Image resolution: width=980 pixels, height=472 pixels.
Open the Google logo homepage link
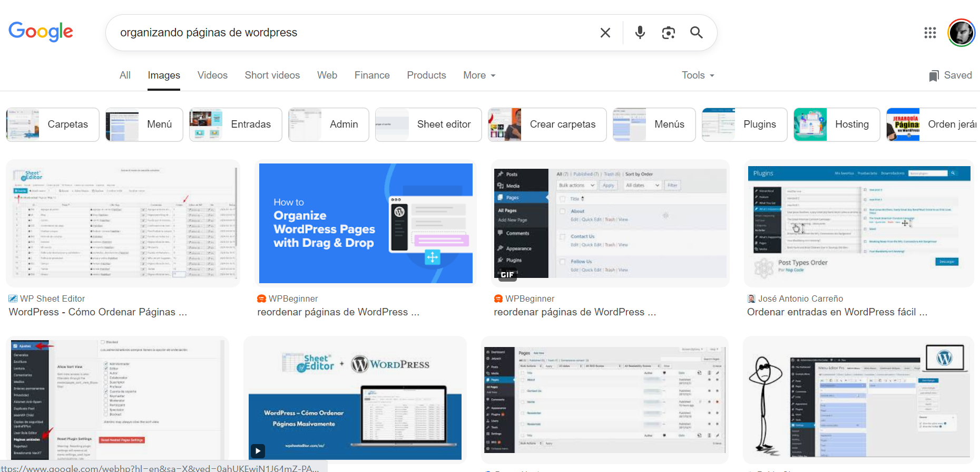[x=41, y=32]
